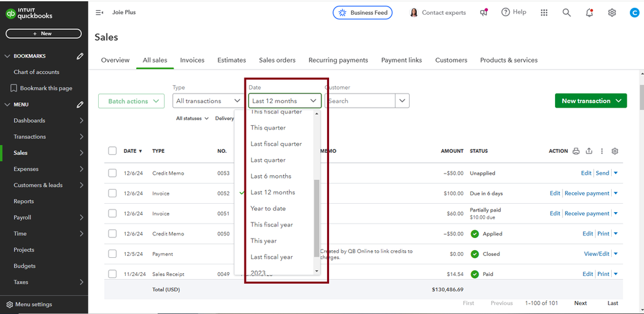
Task: Open the Batch actions dropdown
Action: click(x=132, y=101)
